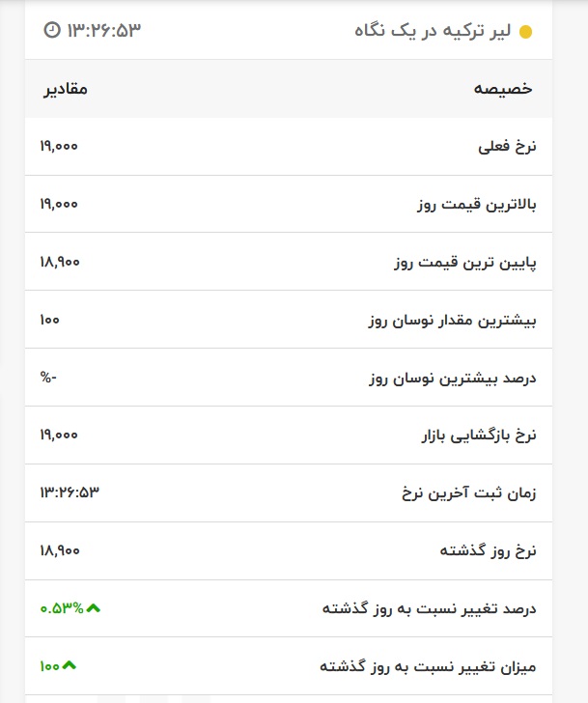
Task: Click green up arrow in میزان تغییر row
Action: point(70,666)
